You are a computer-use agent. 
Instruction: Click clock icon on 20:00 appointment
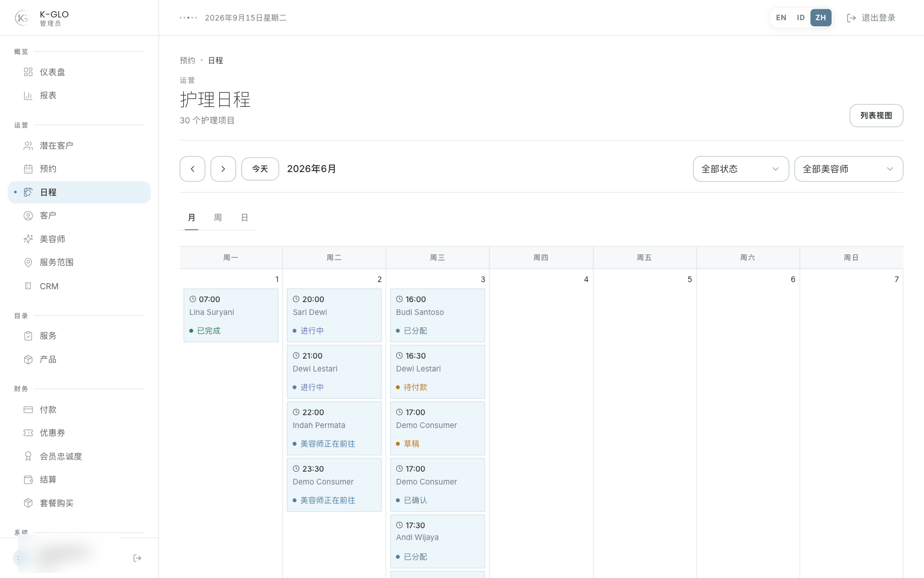[296, 299]
